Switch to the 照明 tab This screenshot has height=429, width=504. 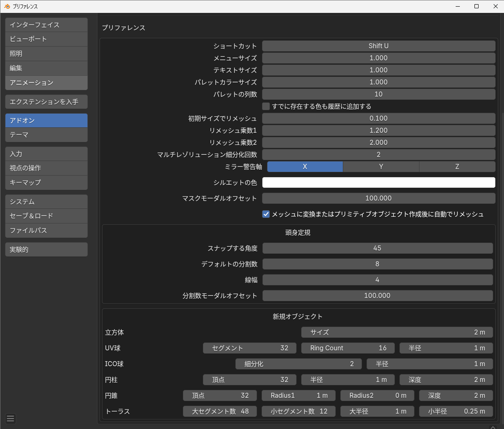click(x=46, y=54)
